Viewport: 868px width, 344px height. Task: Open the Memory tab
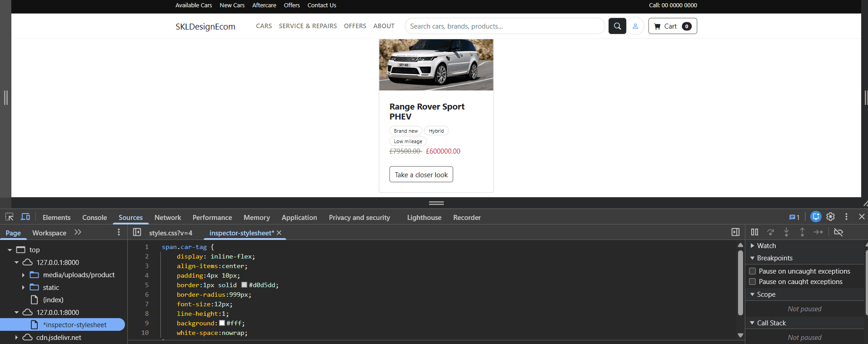[257, 217]
